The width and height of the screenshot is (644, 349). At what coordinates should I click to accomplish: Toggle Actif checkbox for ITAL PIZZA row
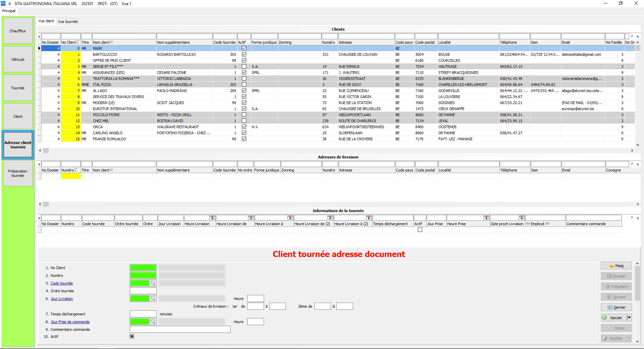244,85
